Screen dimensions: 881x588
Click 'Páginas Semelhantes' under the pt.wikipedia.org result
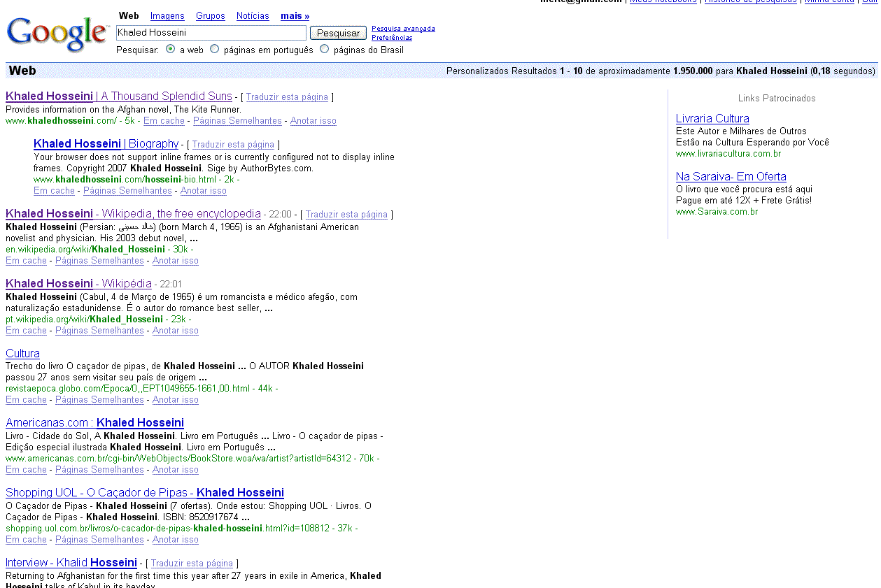(99, 331)
